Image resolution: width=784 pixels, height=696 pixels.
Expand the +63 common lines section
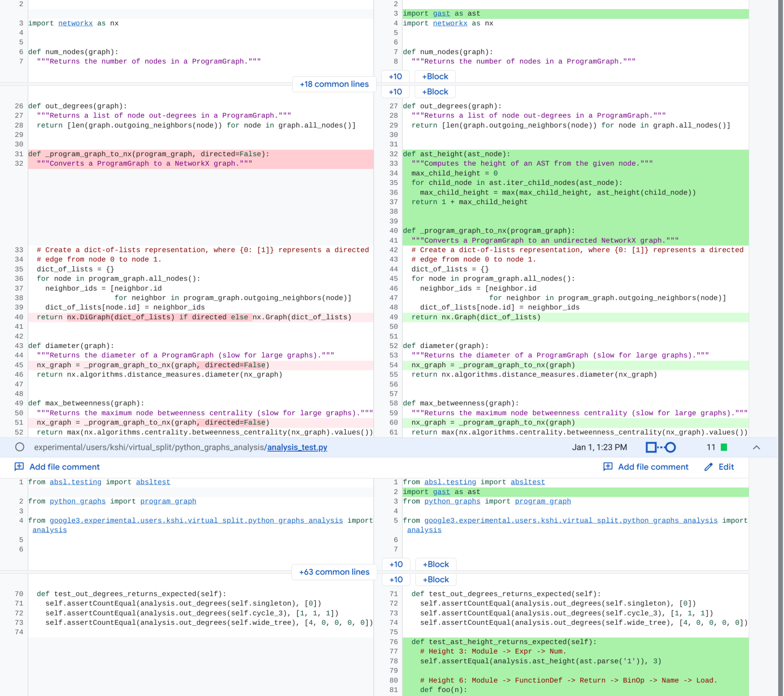tap(334, 572)
